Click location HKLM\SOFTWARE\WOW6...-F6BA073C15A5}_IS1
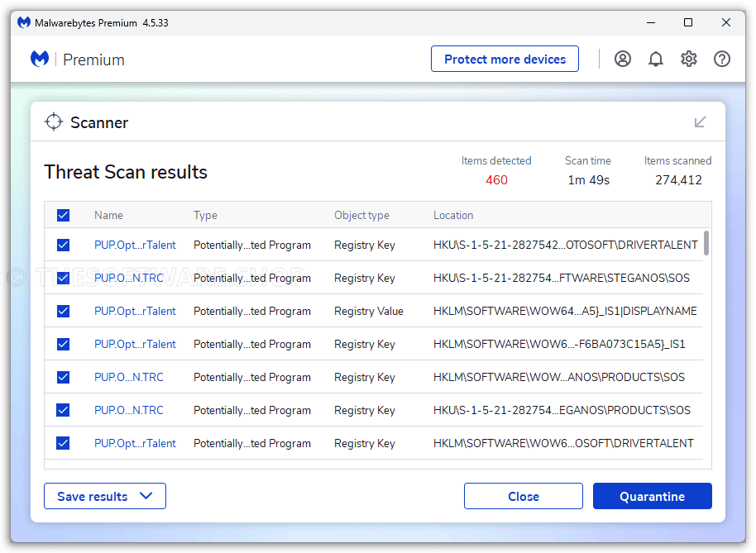Viewport: 756px width, 553px height. click(559, 345)
